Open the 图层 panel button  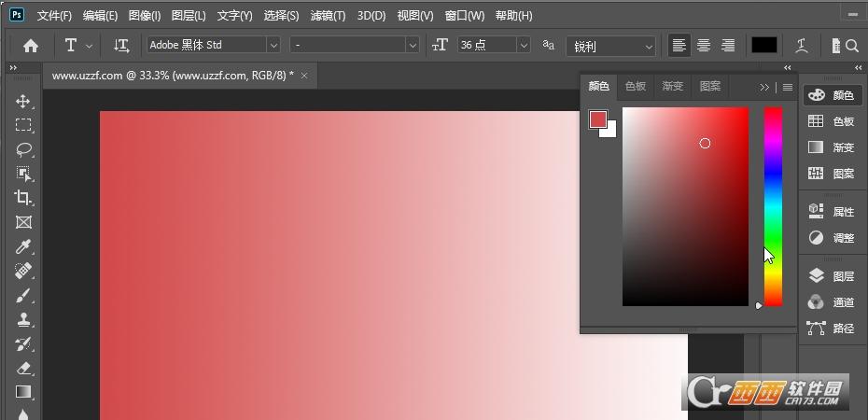pos(832,276)
